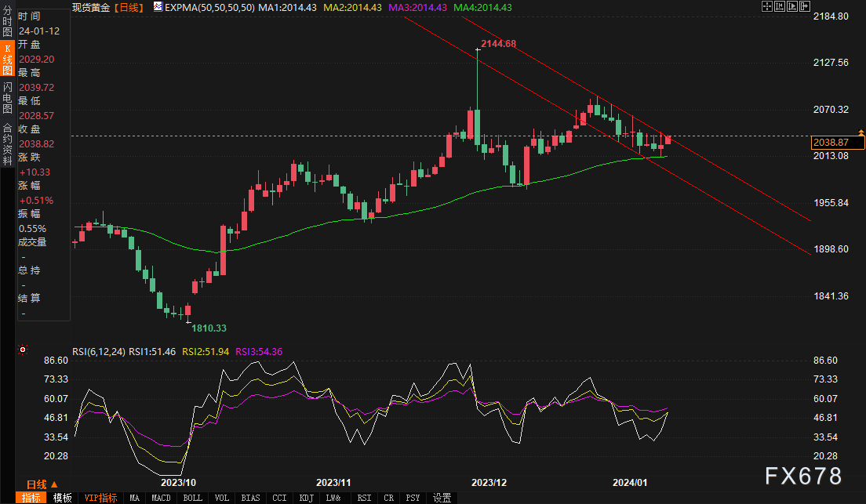Enable the KDJ indicator
Image resolution: width=866 pixels, height=504 pixels.
coord(306,498)
